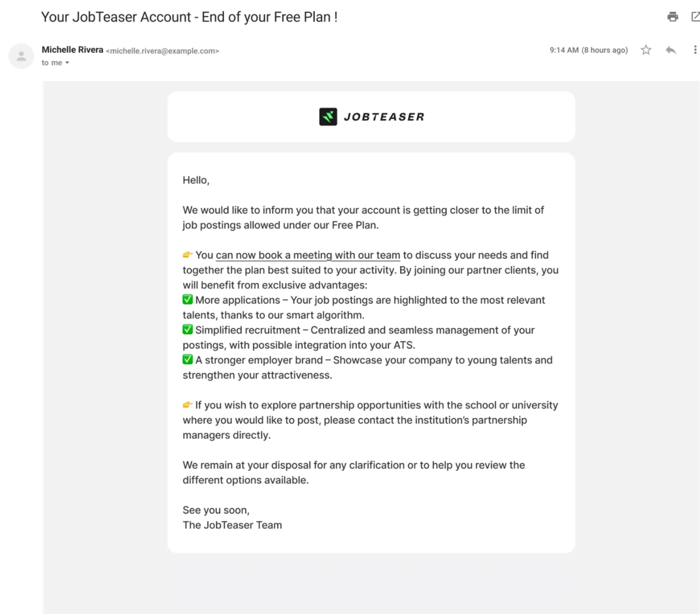700x614 pixels.
Task: Click the sender's profile avatar
Action: [x=21, y=56]
